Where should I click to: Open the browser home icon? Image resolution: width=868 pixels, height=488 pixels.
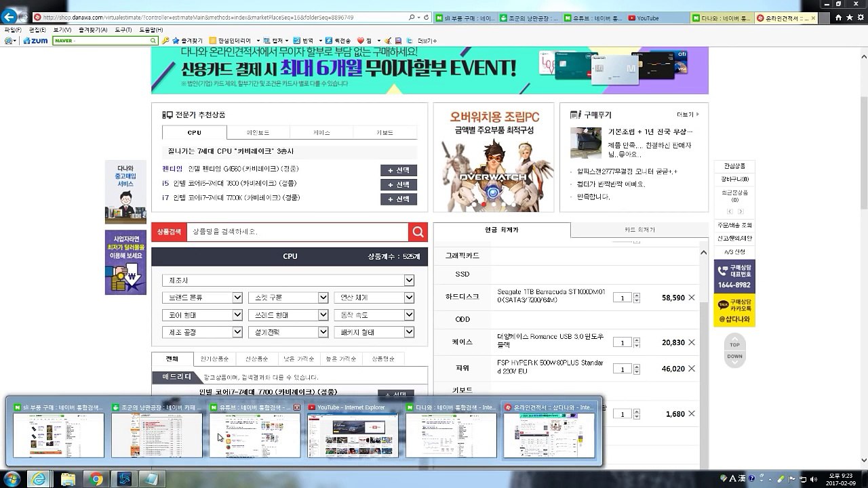click(x=838, y=18)
